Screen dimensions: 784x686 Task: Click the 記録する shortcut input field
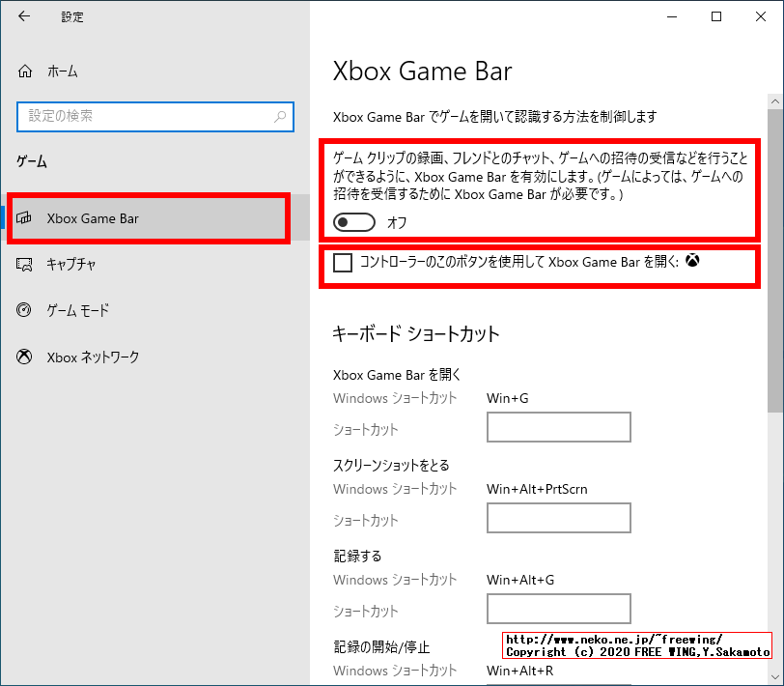click(x=558, y=609)
